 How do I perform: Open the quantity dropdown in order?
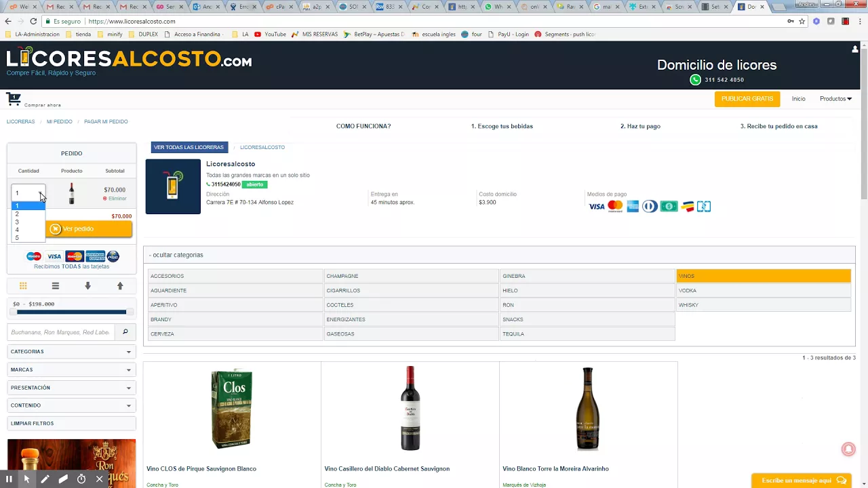click(x=28, y=193)
